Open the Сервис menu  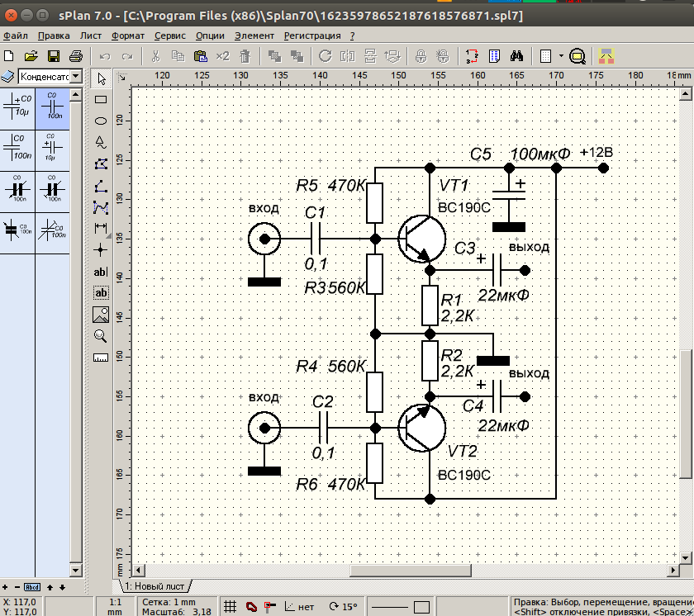(x=169, y=36)
